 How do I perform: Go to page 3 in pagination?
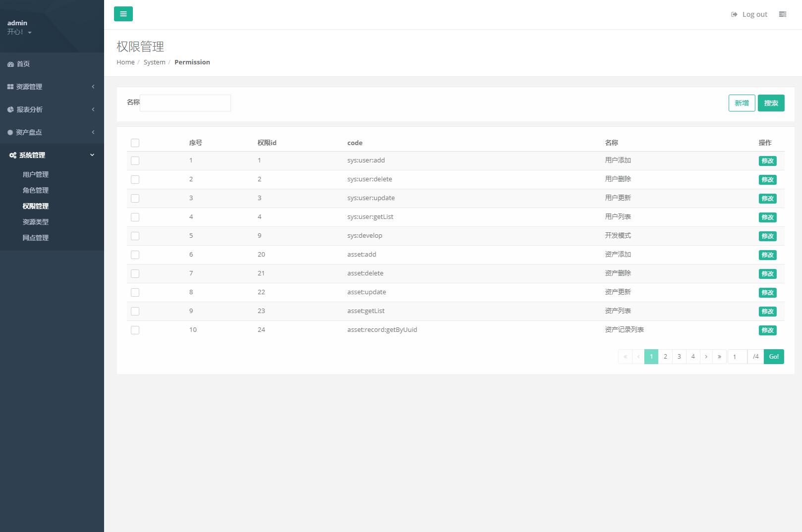679,357
